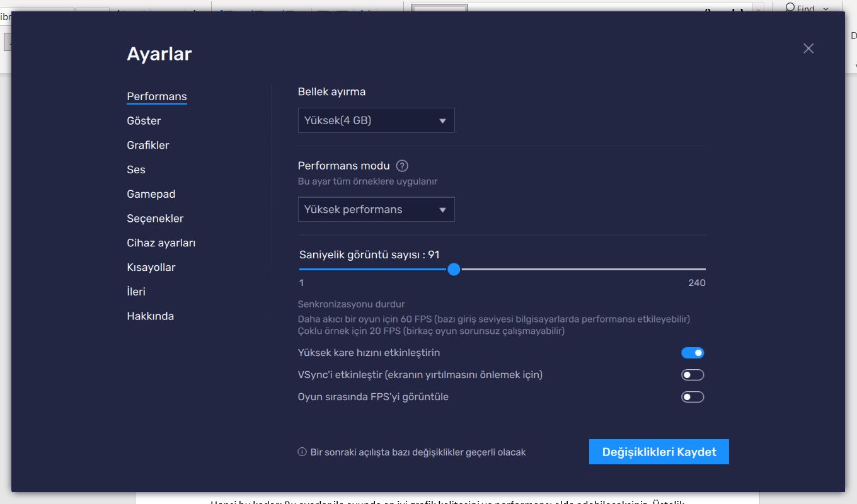Open the Bellek ayırma dropdown
Viewport: 857px width, 504px height.
(x=376, y=120)
